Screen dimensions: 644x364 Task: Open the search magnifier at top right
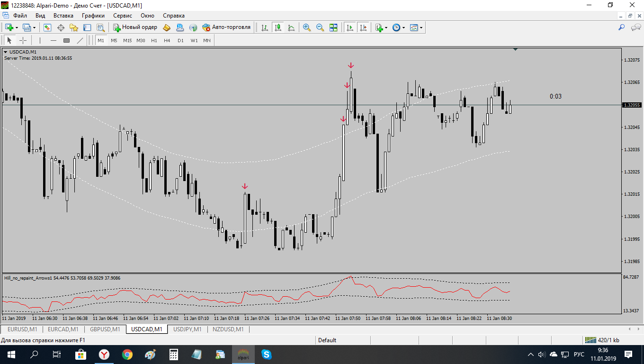(622, 27)
